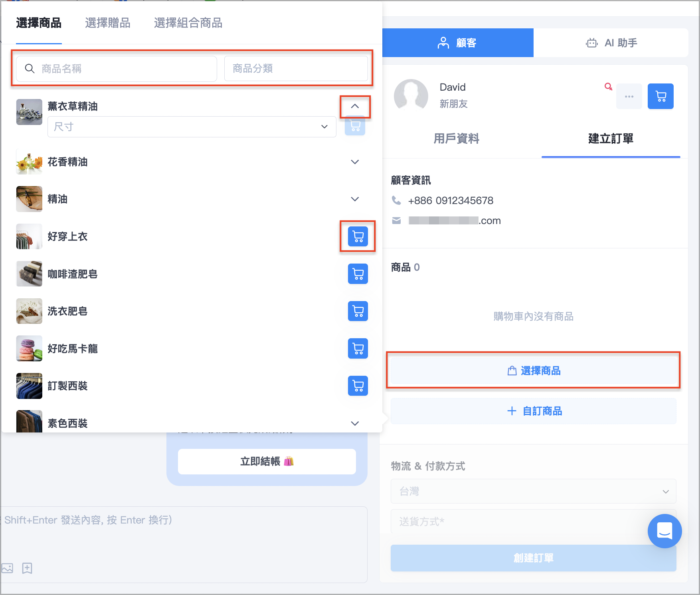Open the support chat bubble at bottom right
Image resolution: width=700 pixels, height=595 pixels.
pyautogui.click(x=664, y=531)
